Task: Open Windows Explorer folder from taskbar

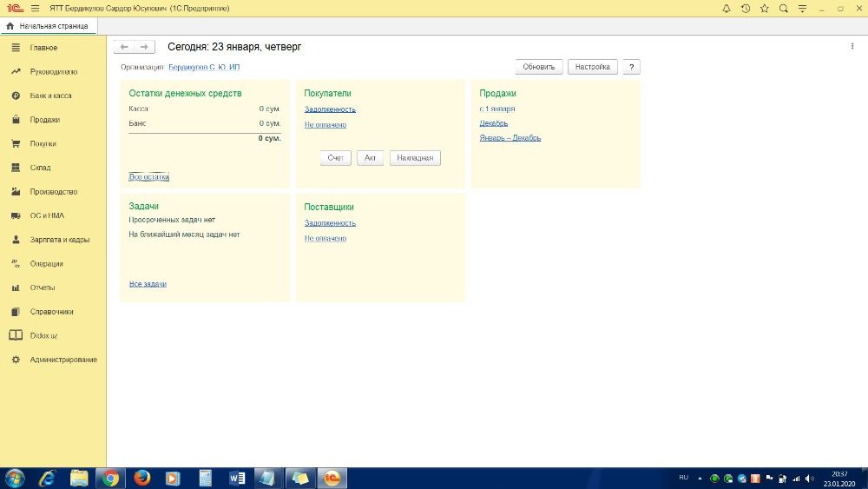Action: pyautogui.click(x=79, y=478)
